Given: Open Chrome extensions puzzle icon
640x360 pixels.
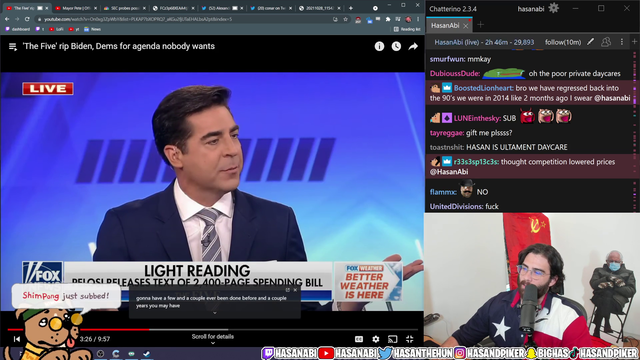Looking at the screenshot, I should 388,19.
